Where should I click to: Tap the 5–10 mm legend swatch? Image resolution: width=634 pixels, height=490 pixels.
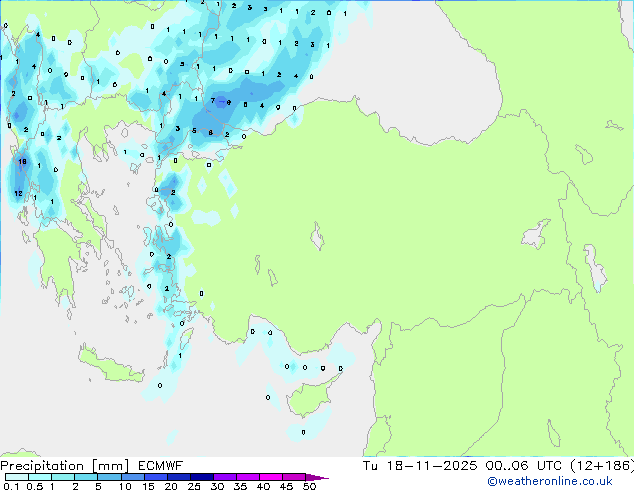109,477
